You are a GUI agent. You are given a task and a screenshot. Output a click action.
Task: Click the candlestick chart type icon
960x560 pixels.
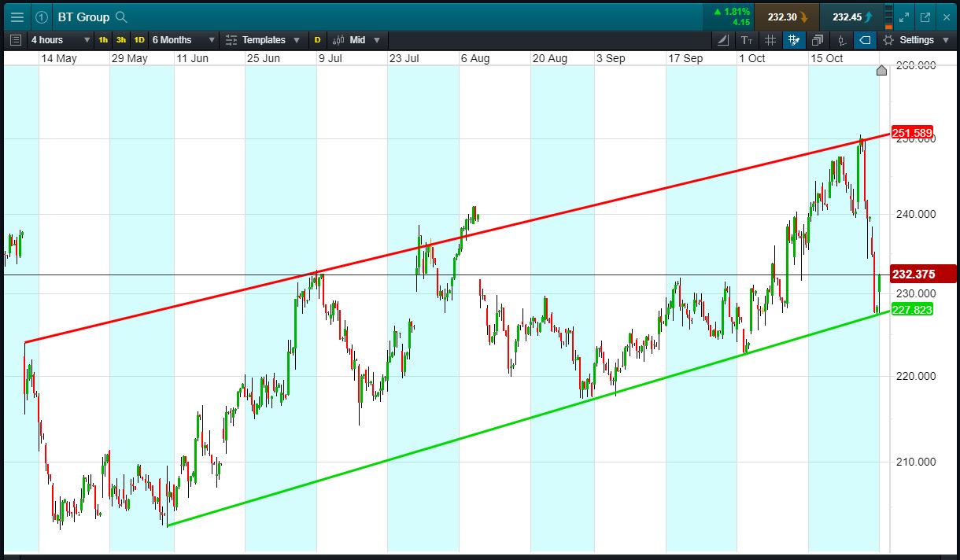coord(339,40)
